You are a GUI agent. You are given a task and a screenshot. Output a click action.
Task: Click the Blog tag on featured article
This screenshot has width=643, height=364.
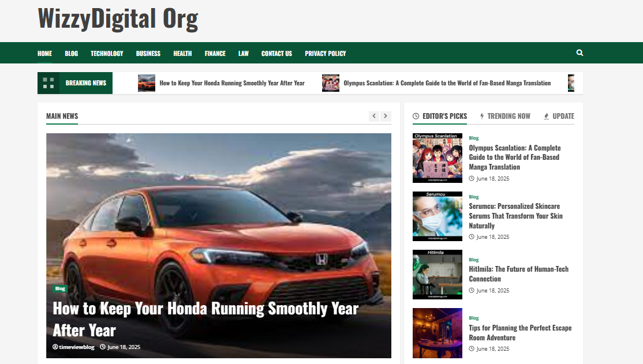tap(60, 288)
